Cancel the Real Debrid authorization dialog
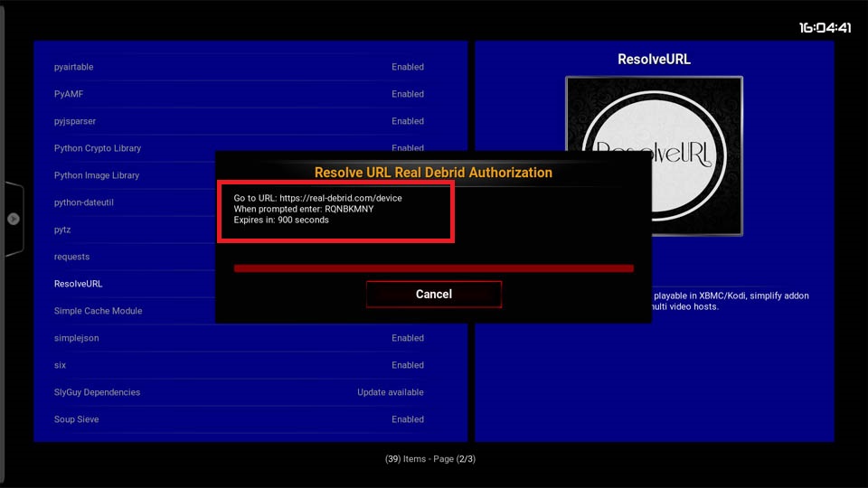 click(433, 294)
